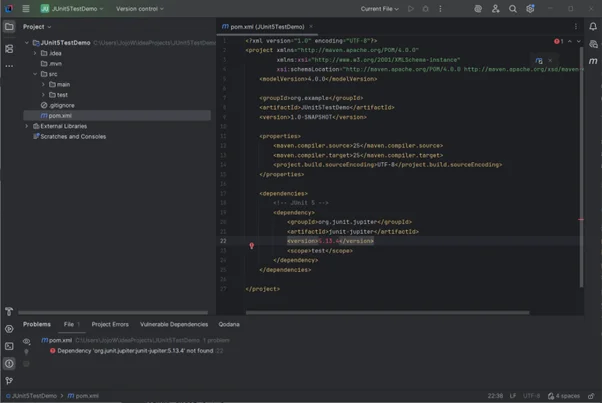Toggle the Problems tool window button
This screenshot has width=602, height=403.
pos(9,363)
